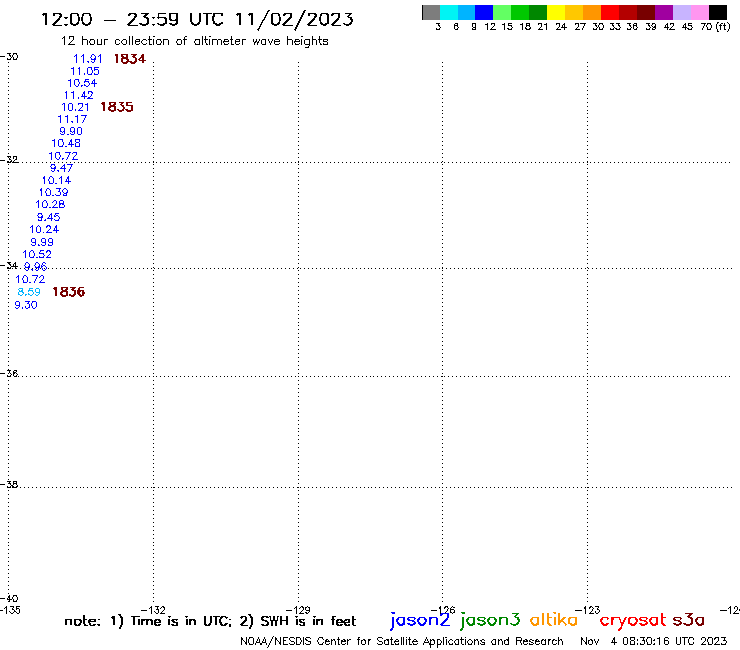This screenshot has height=650, width=740.
Task: Select the green jason3 legend label
Action: pos(490,620)
